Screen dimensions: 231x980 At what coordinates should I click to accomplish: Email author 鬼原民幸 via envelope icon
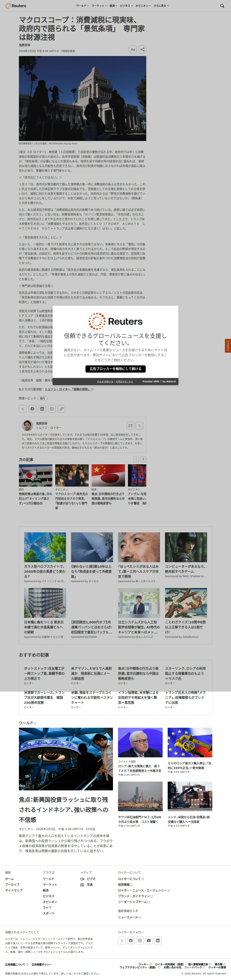[130, 426]
